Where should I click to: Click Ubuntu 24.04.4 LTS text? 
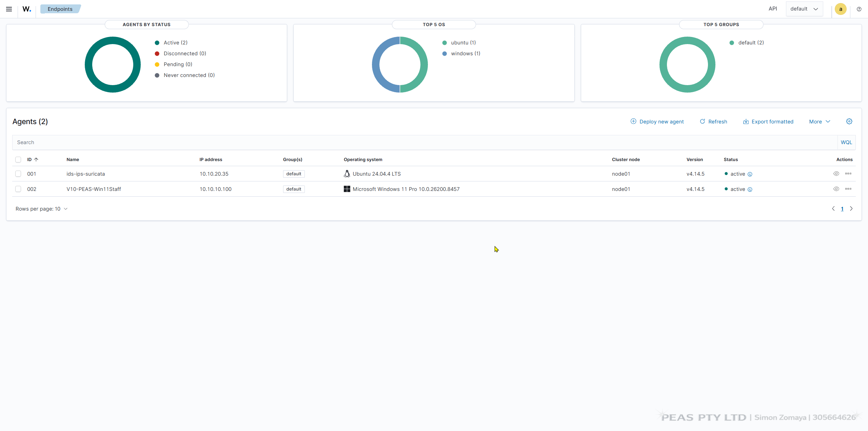tap(377, 174)
